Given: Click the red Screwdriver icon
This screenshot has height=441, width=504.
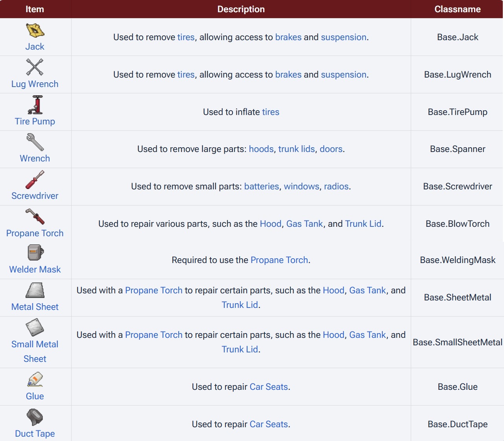Looking at the screenshot, I should click(35, 180).
